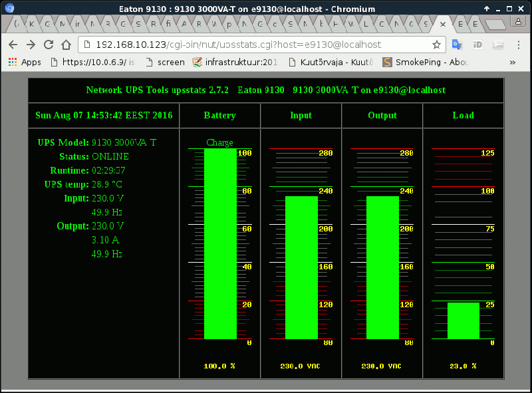Open the SmokePing bookmark
This screenshot has width=532, height=393.
[425, 62]
